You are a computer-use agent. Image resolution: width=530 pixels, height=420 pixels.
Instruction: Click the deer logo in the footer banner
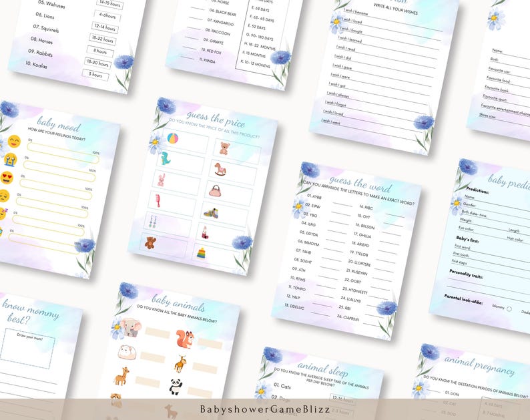point(171,411)
